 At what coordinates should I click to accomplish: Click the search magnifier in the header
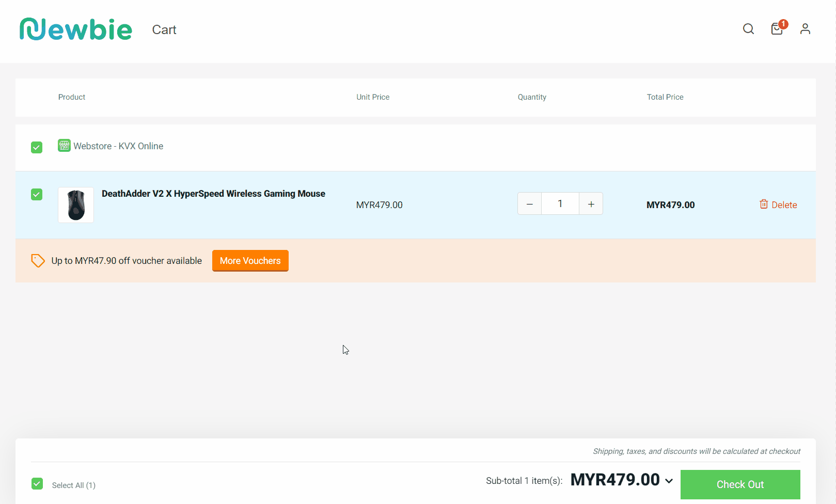(748, 29)
